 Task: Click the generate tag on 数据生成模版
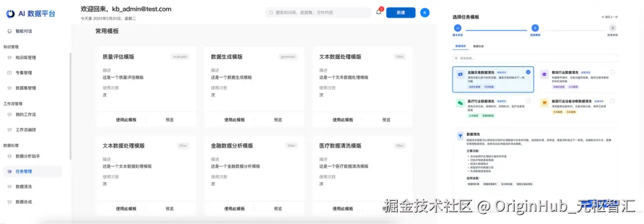(289, 57)
